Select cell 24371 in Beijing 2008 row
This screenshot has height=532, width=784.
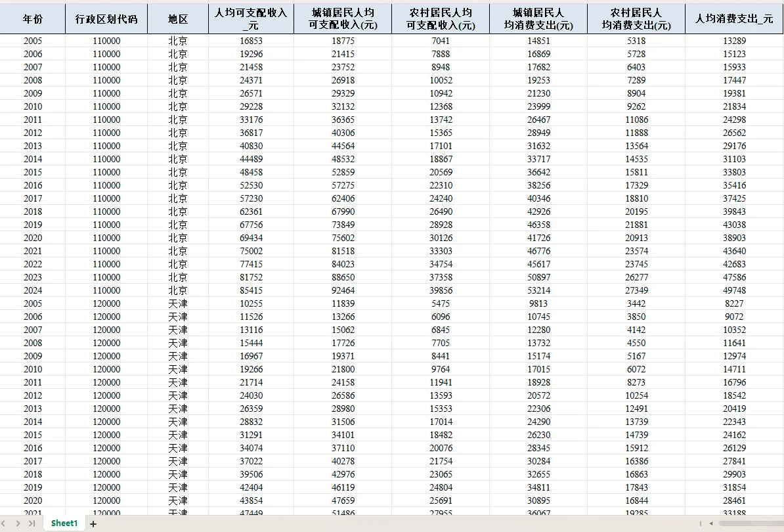[x=251, y=80]
